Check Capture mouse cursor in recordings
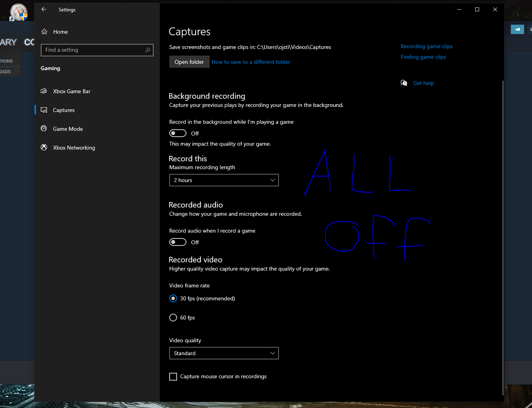The width and height of the screenshot is (532, 408). click(x=173, y=377)
